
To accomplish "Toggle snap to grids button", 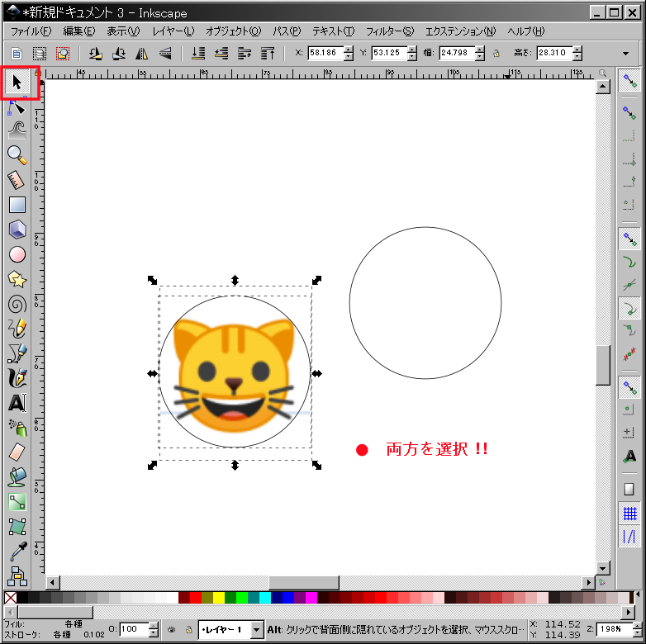I will point(629,514).
